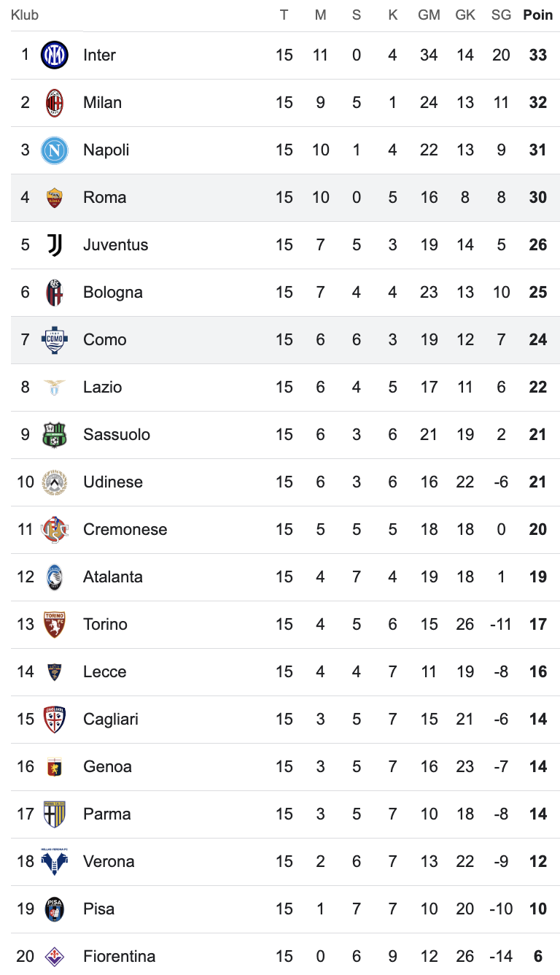
Task: Open the Cremonese club name
Action: [x=125, y=530]
